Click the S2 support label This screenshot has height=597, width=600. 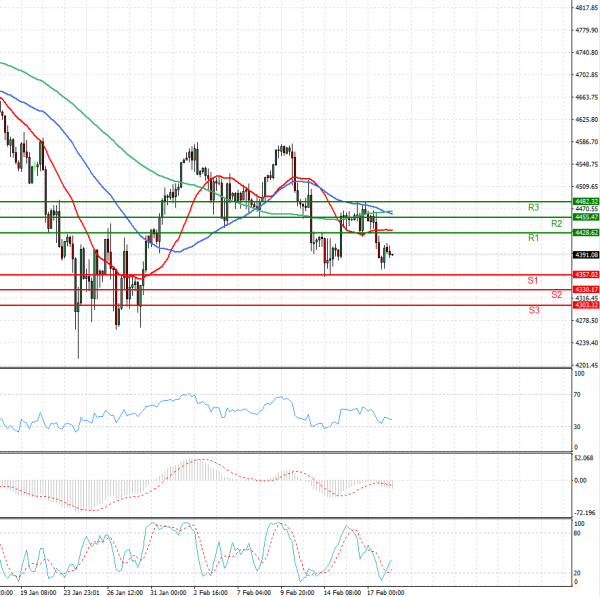point(556,295)
